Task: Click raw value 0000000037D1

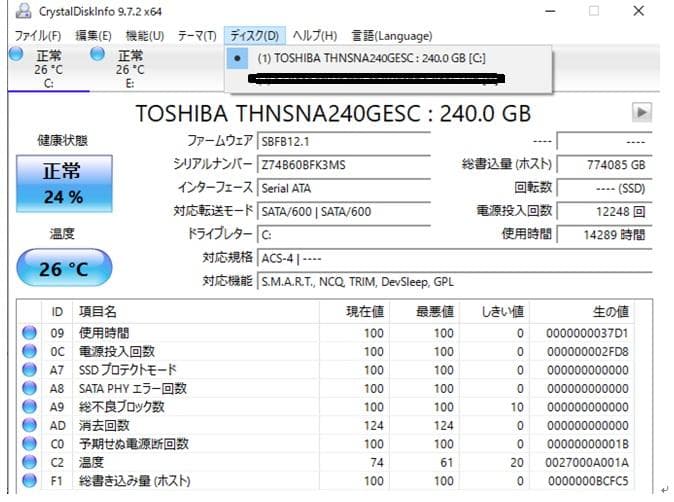Action: click(587, 333)
